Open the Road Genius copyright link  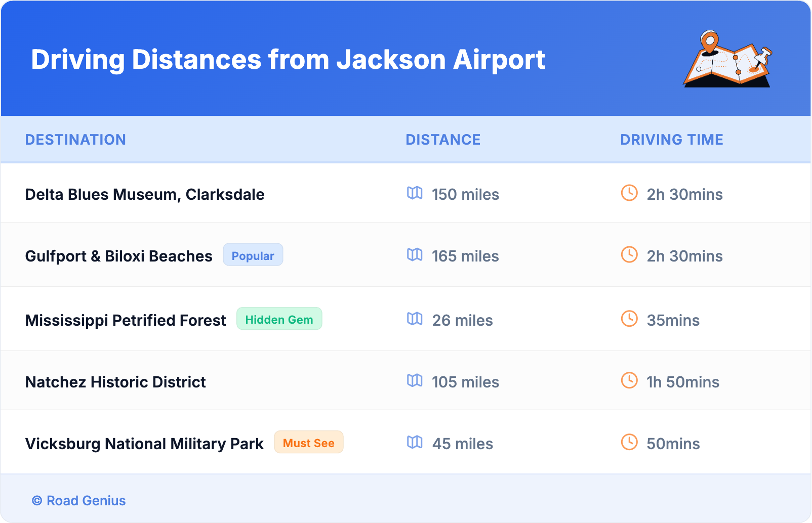79,500
